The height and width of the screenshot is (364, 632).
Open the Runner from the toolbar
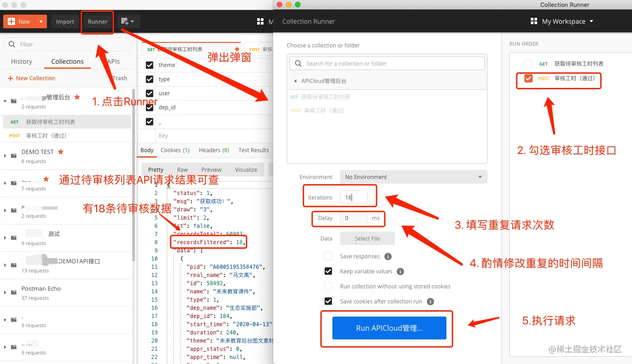coord(98,21)
